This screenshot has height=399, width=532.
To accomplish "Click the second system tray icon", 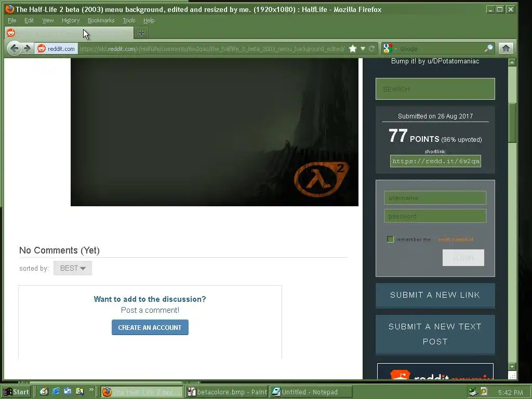I will [x=484, y=392].
